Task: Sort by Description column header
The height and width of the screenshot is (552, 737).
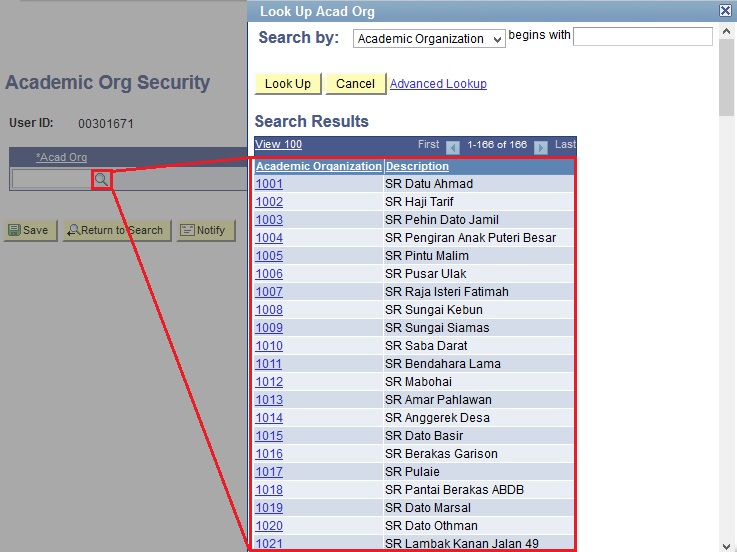Action: (x=417, y=166)
